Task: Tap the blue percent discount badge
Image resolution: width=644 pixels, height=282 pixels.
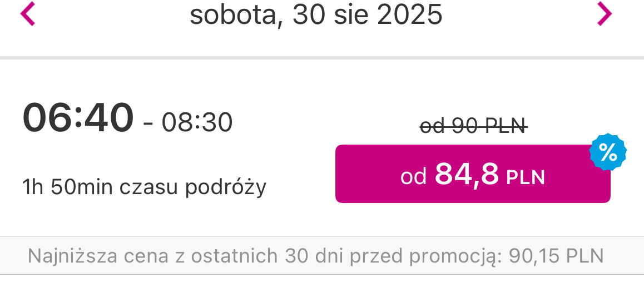Action: tap(608, 152)
